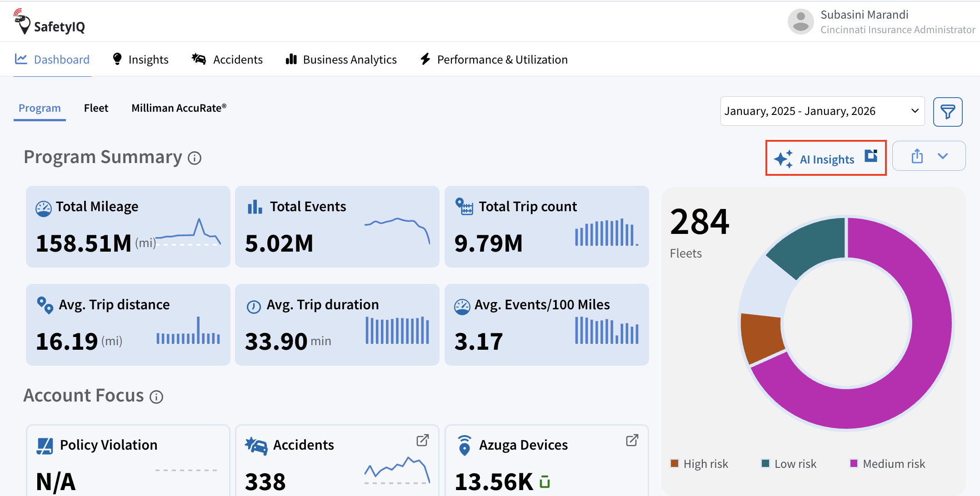Toggle Medium risk legend item
This screenshot has width=980, height=496.
click(x=888, y=464)
